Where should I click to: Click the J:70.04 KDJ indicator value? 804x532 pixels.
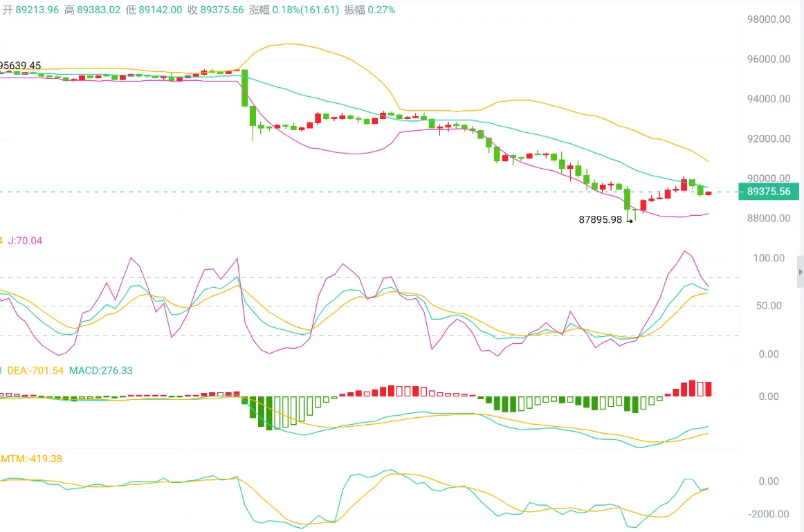point(25,241)
